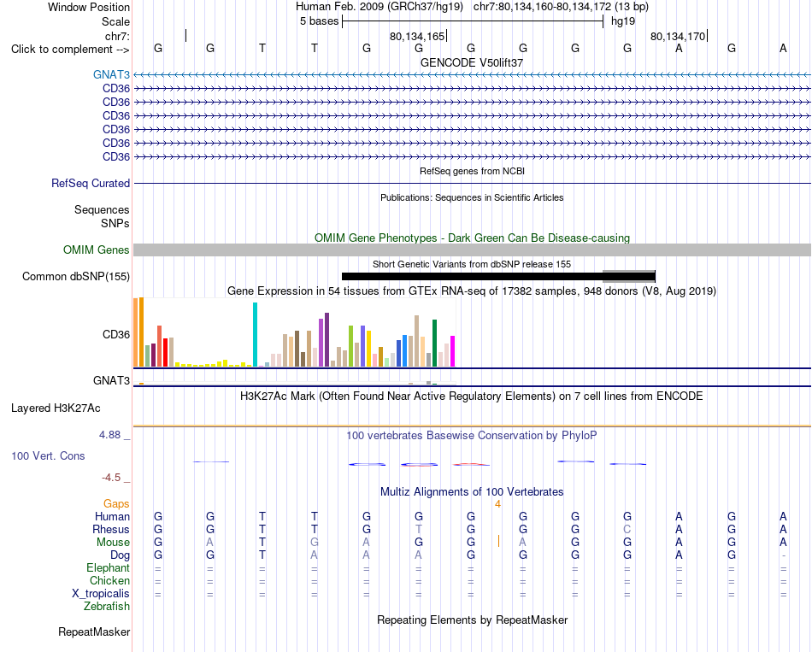The width and height of the screenshot is (812, 652).
Task: Click the orange Mouse insertion marker
Action: coord(498,541)
